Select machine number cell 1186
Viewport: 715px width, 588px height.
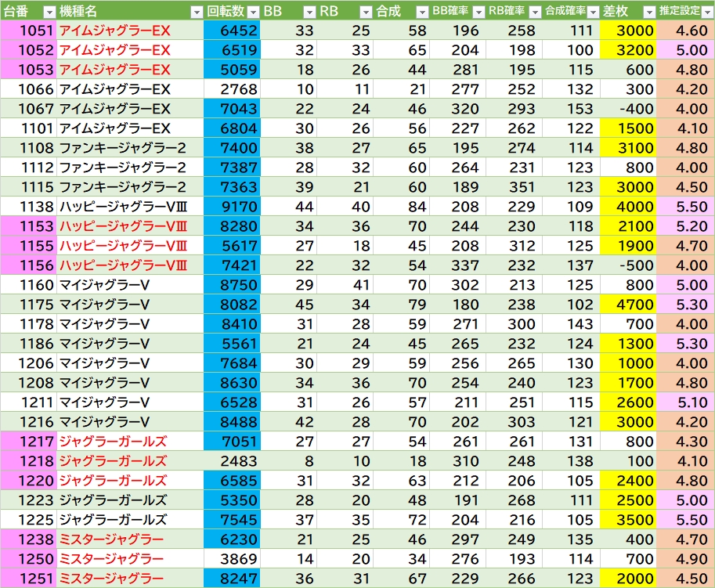coord(28,345)
